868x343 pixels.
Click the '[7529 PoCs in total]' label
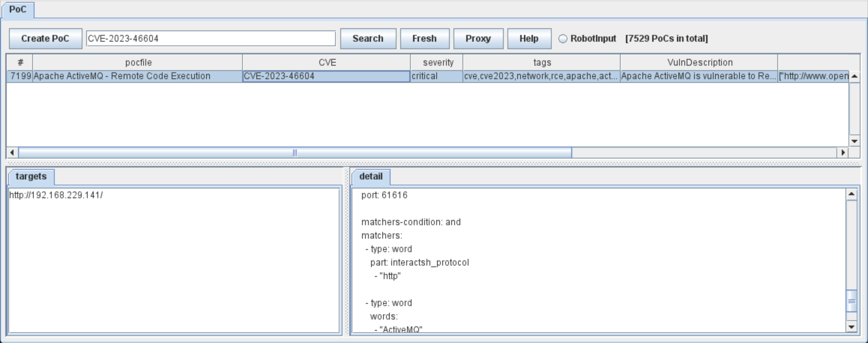(667, 38)
